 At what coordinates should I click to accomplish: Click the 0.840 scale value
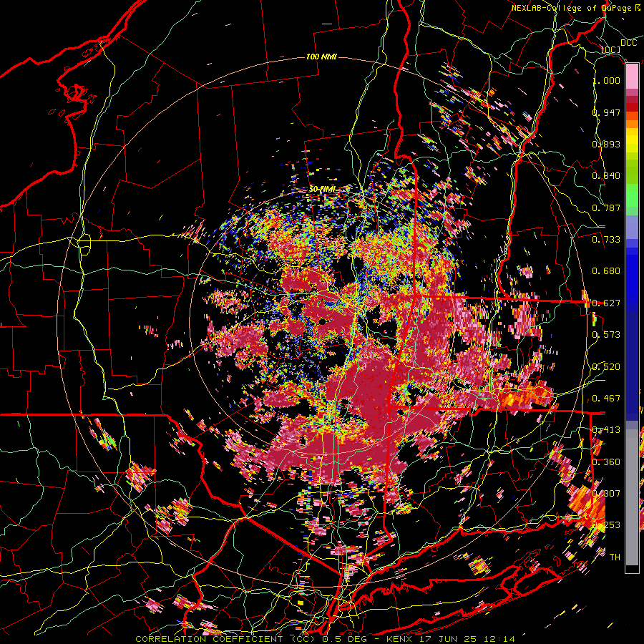tap(606, 176)
